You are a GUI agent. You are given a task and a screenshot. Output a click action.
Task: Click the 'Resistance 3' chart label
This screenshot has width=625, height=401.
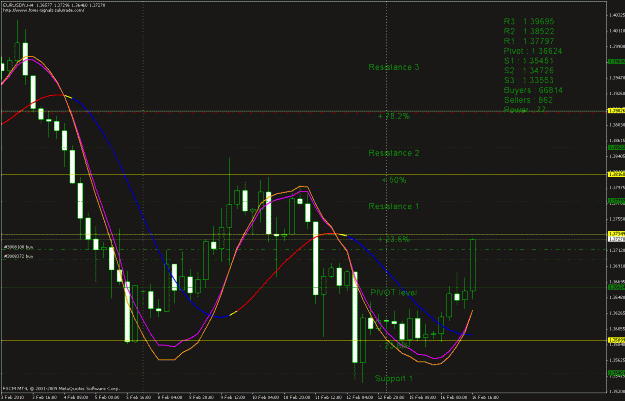tap(394, 67)
